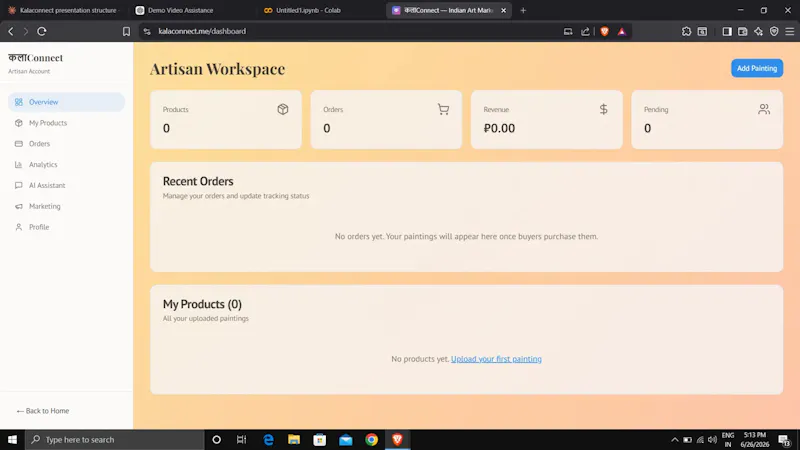Click the share icon in address bar
Viewport: 800px width, 450px height.
(585, 32)
